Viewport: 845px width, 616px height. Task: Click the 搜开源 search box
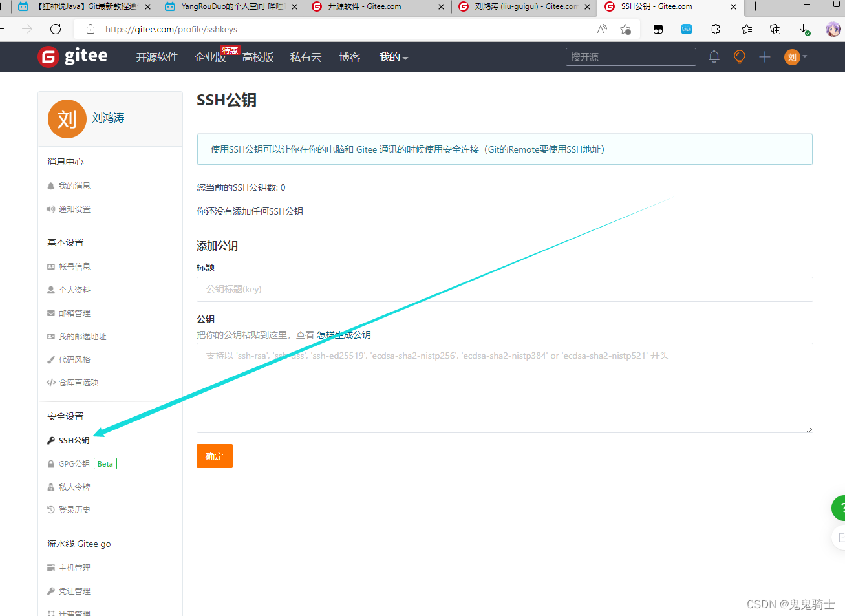[630, 57]
